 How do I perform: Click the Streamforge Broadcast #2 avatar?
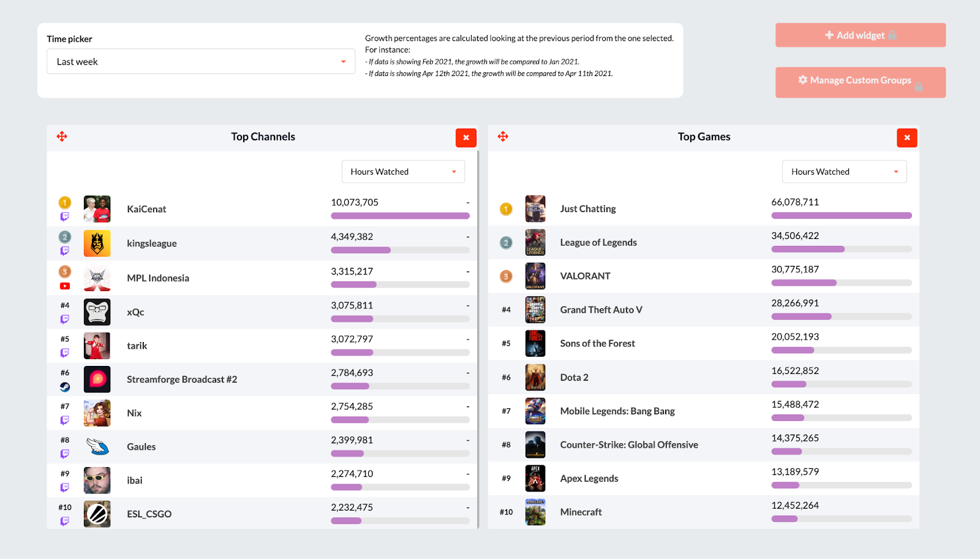97,379
